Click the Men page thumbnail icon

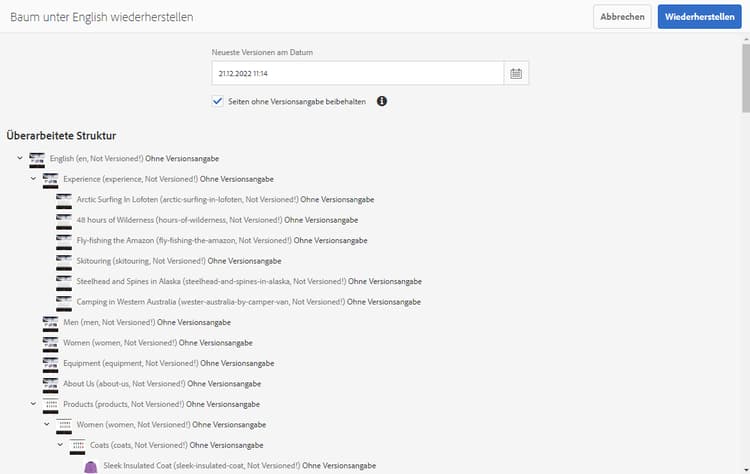(x=50, y=324)
